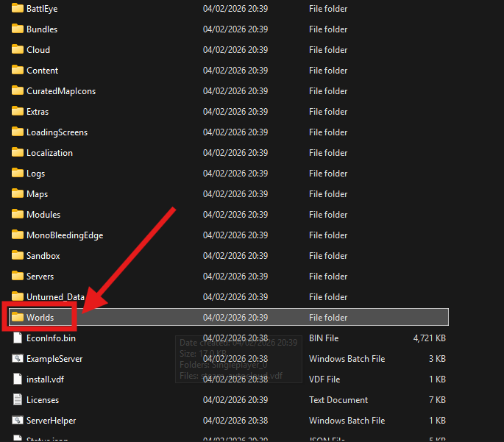
Task: Select the Modules folder name
Action: 43,215
